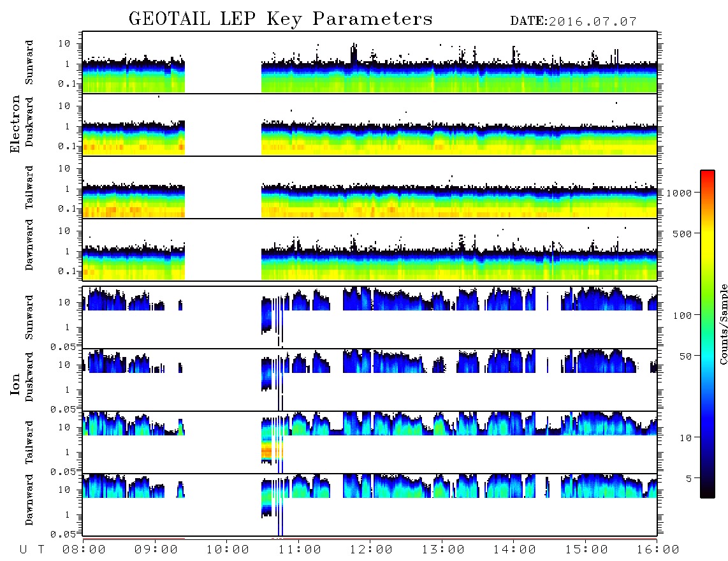Viewport: 728px width, 561px height.
Task: Click the "Counts/Sample" colorbar title
Action: tap(723, 324)
